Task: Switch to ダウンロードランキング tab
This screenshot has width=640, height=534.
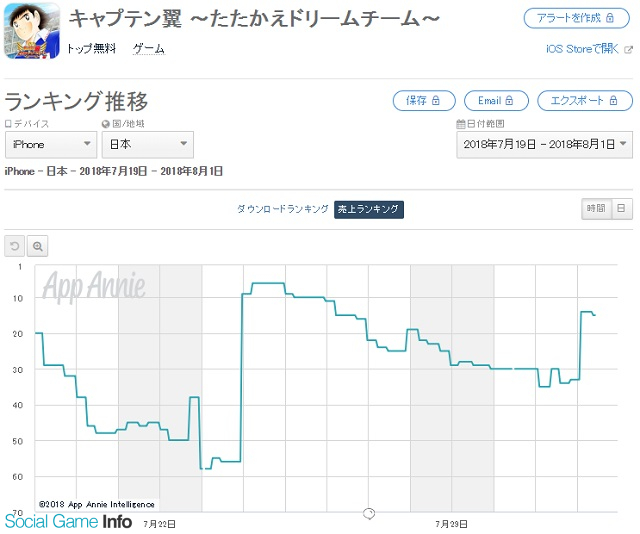Action: click(x=282, y=209)
